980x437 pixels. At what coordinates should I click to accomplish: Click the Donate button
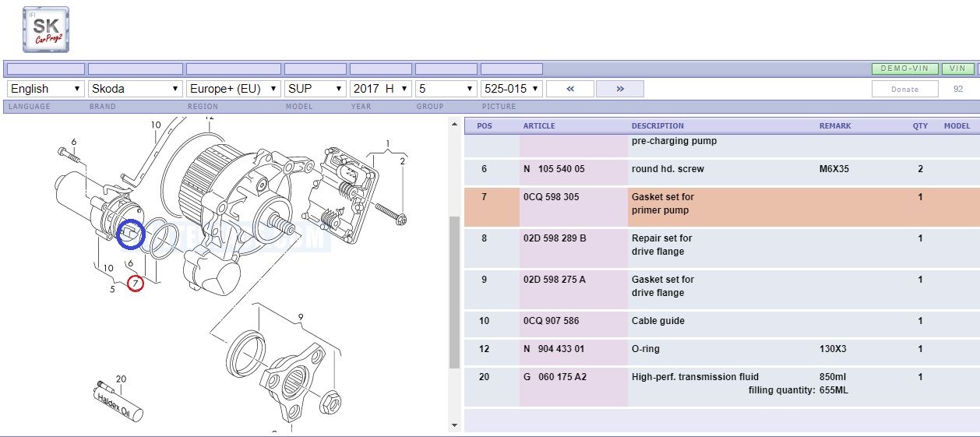click(904, 89)
